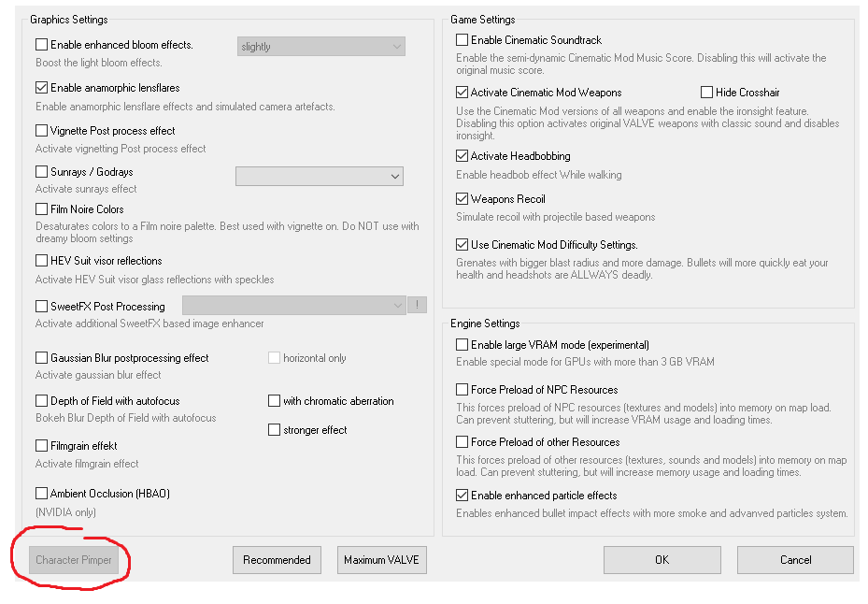The width and height of the screenshot is (868, 604).
Task: Disable anamorphic lensflares option
Action: click(42, 88)
